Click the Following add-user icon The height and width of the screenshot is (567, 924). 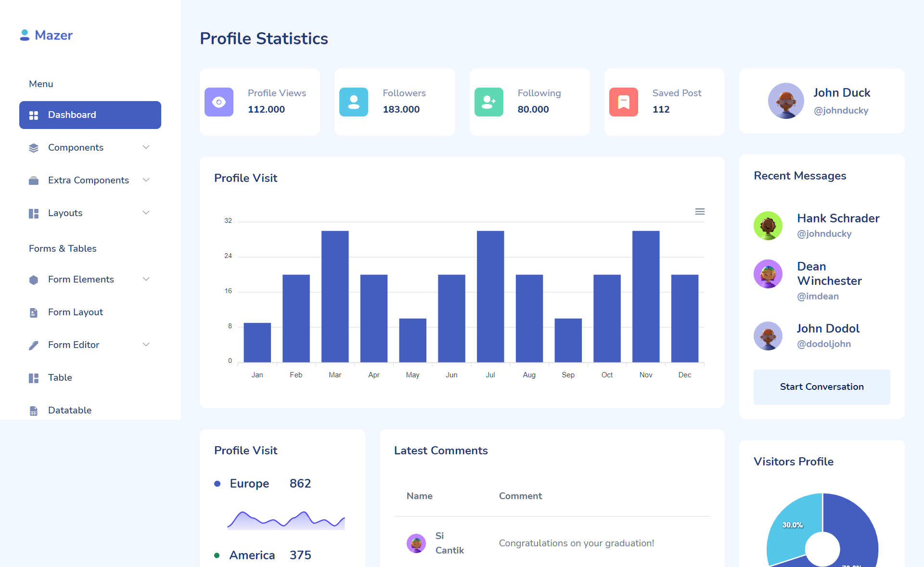click(488, 100)
